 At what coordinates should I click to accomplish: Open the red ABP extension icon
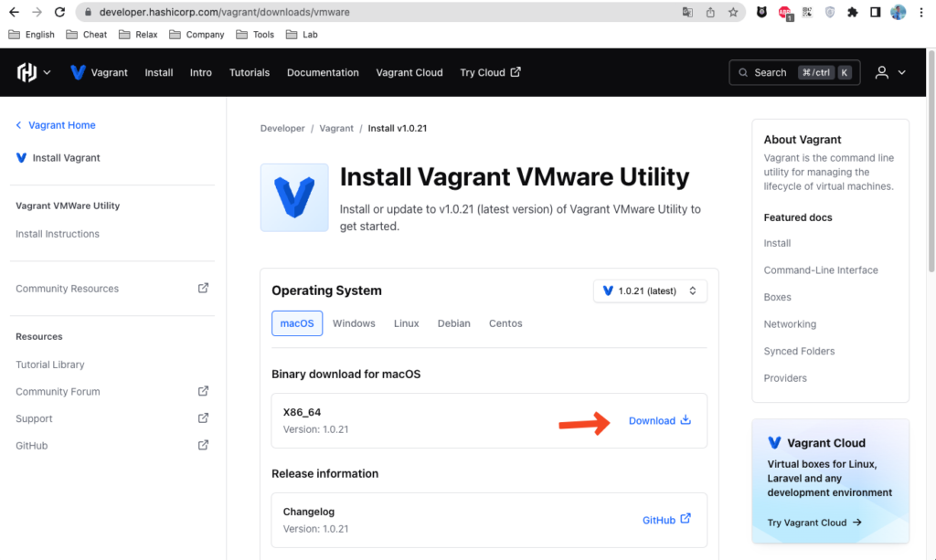tap(785, 13)
